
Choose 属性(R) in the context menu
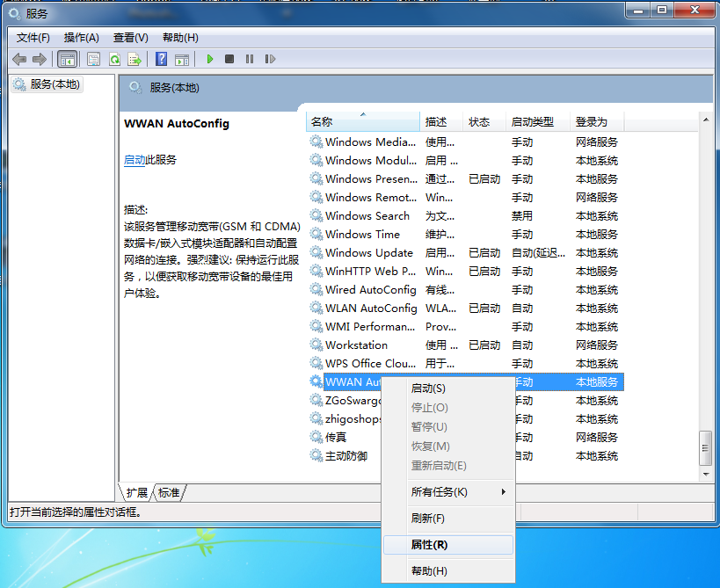coord(448,545)
